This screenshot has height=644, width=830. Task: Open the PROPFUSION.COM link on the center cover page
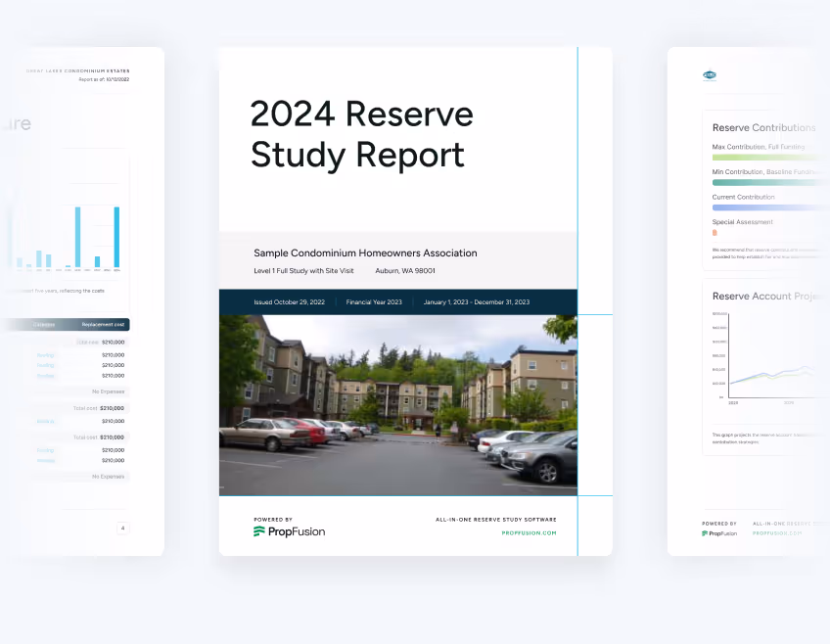coord(529,532)
